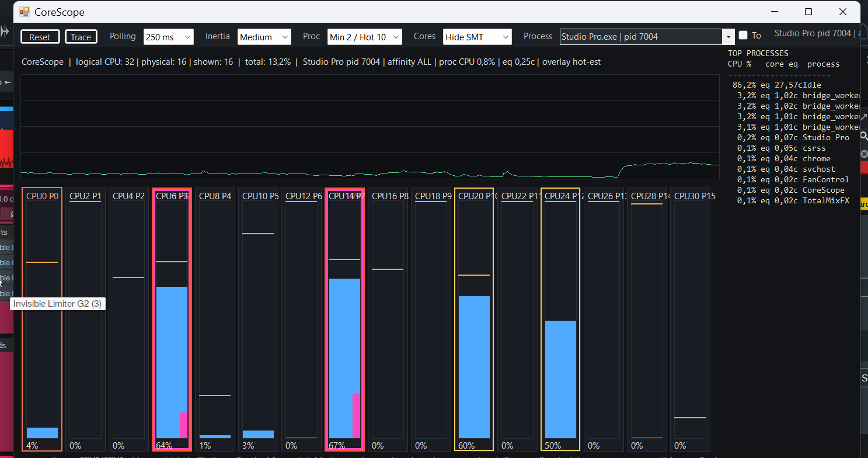Click the FanControl row in top processes
Screen dimensions: 868x458
click(793, 180)
